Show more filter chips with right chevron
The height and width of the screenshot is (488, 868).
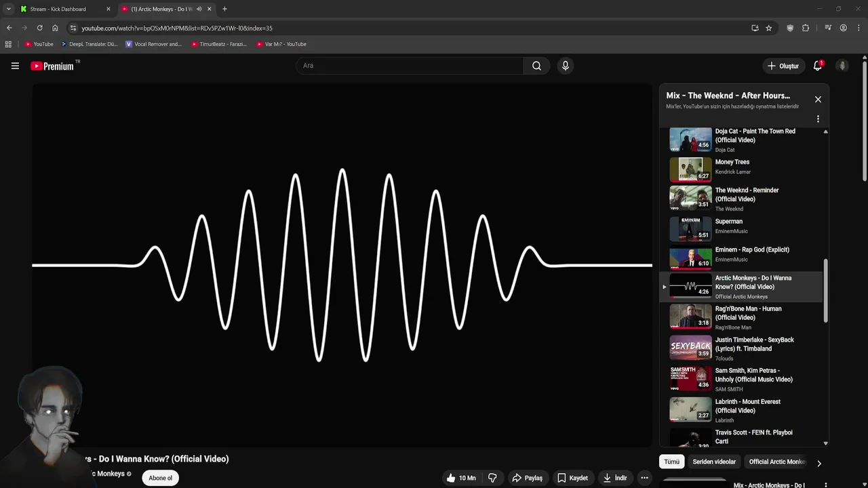pyautogui.click(x=818, y=464)
